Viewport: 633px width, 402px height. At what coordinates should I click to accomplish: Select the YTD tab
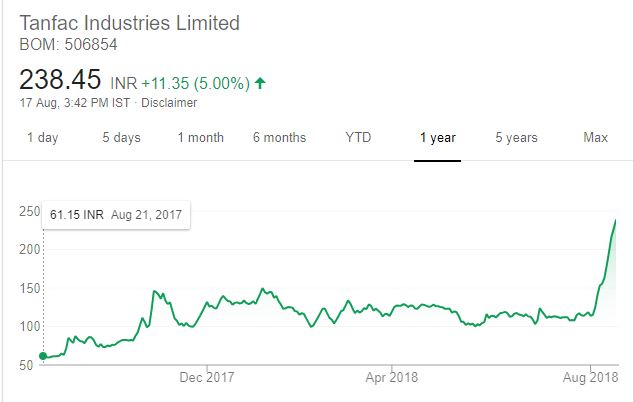pyautogui.click(x=358, y=138)
